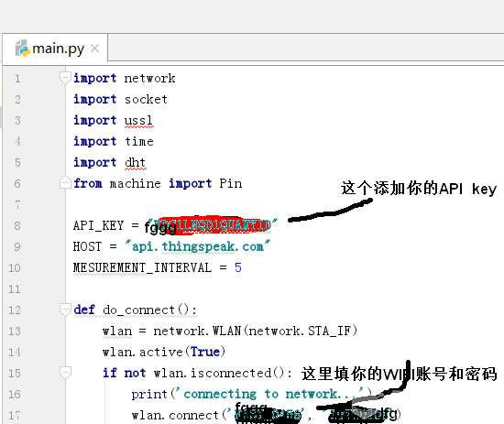Click 'network.WLAN(network.STA_IF)' on line 13
The width and height of the screenshot is (504, 424).
coord(256,331)
